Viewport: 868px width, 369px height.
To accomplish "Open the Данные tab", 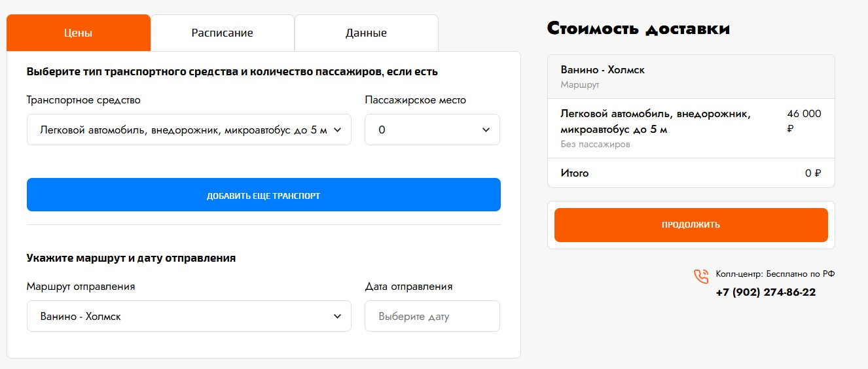I will [366, 33].
